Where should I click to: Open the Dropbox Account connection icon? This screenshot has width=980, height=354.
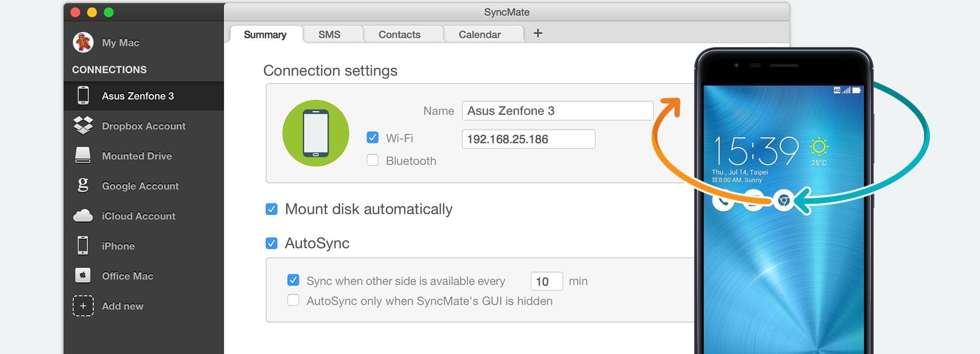tap(83, 125)
